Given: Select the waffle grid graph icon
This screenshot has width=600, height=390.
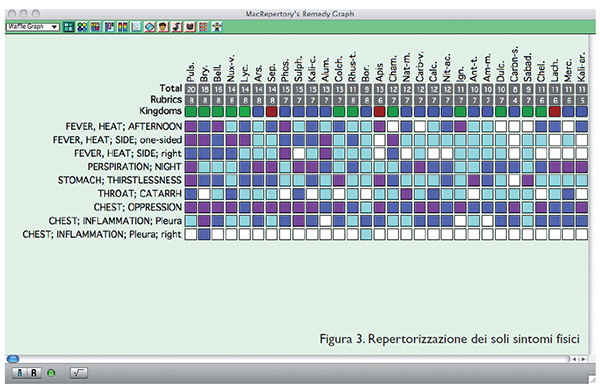Looking at the screenshot, I should click(x=68, y=27).
